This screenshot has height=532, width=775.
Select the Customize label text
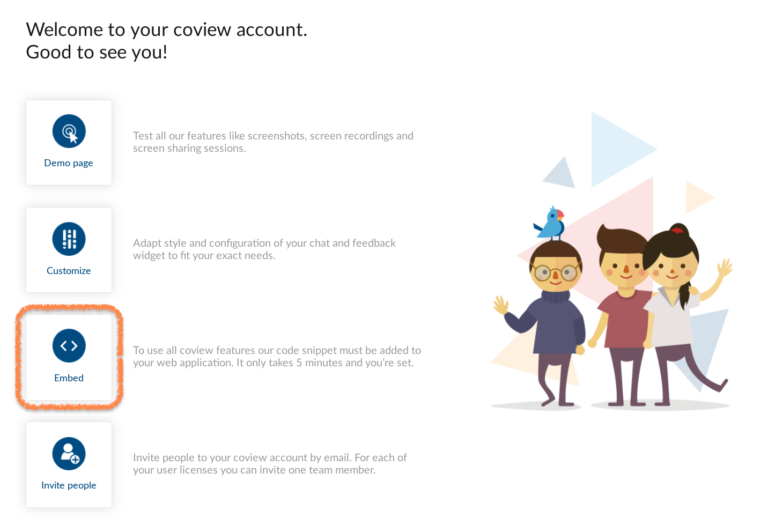point(69,271)
